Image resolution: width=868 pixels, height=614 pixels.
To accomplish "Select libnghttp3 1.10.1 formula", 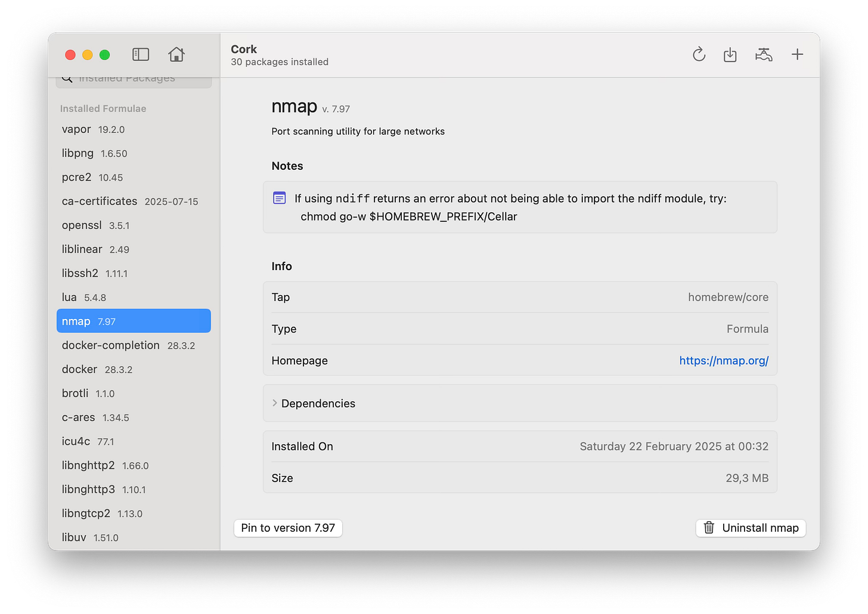I will [134, 489].
